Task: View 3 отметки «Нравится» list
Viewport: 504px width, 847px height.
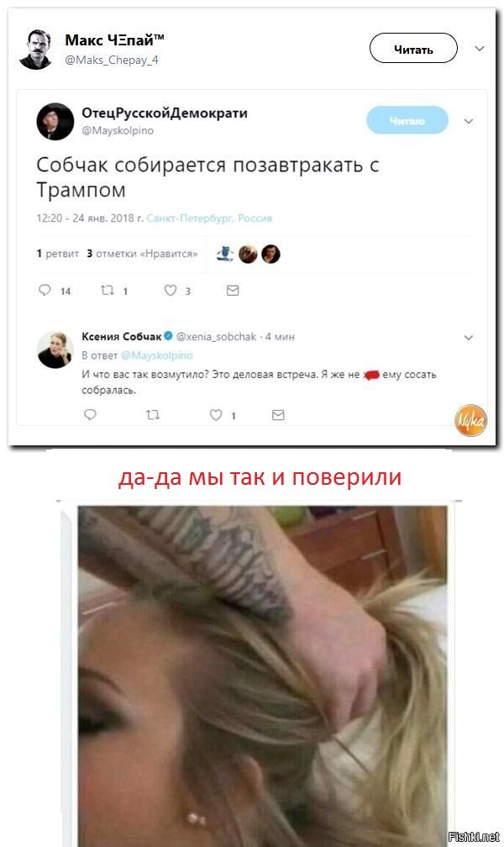Action: click(142, 254)
